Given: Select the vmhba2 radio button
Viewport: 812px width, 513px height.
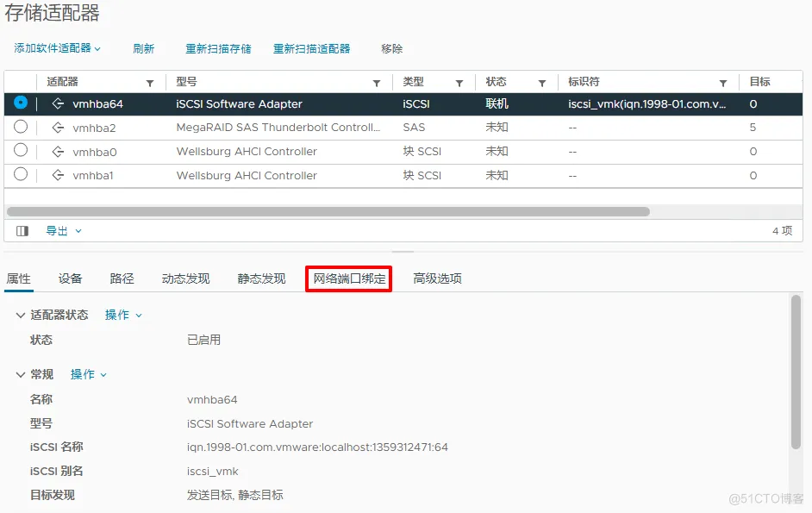Looking at the screenshot, I should [21, 127].
